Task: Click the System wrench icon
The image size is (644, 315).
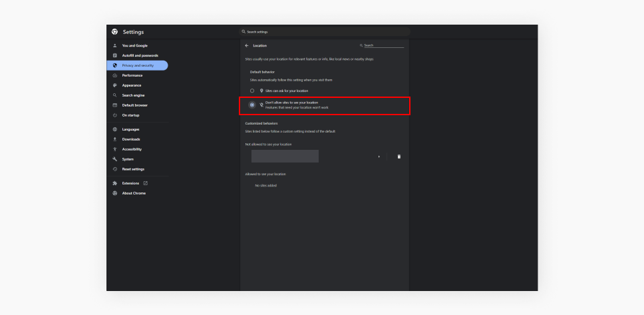Action: 115,159
